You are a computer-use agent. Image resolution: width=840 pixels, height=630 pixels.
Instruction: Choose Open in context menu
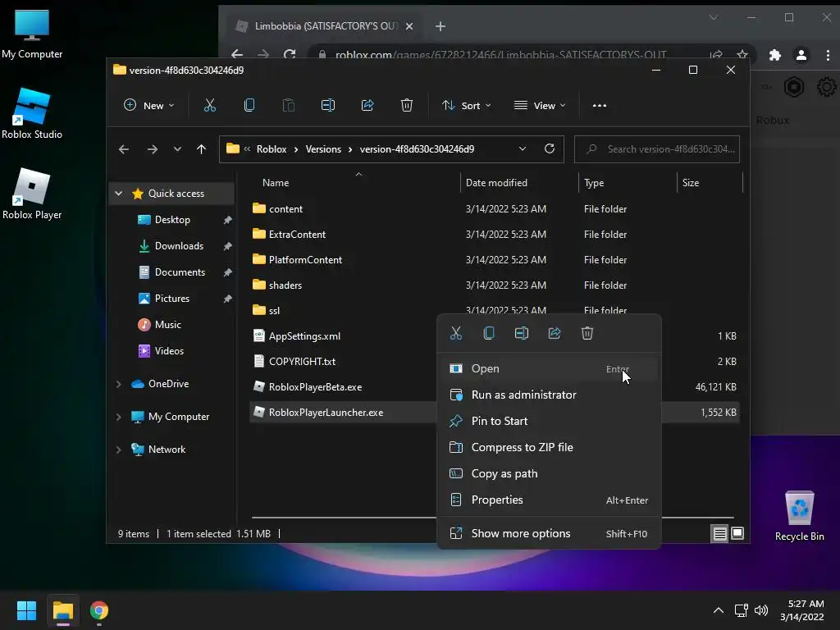point(549,368)
